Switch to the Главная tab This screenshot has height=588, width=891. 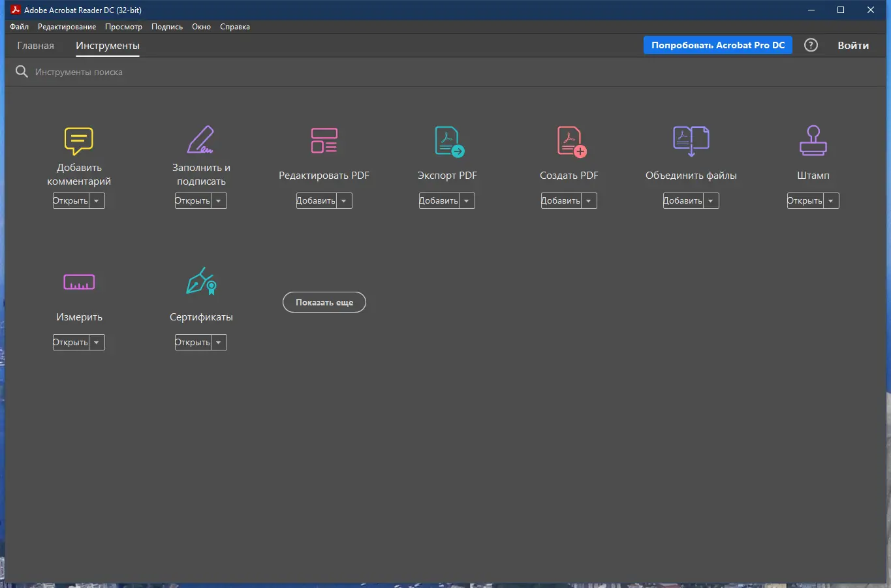coord(35,45)
